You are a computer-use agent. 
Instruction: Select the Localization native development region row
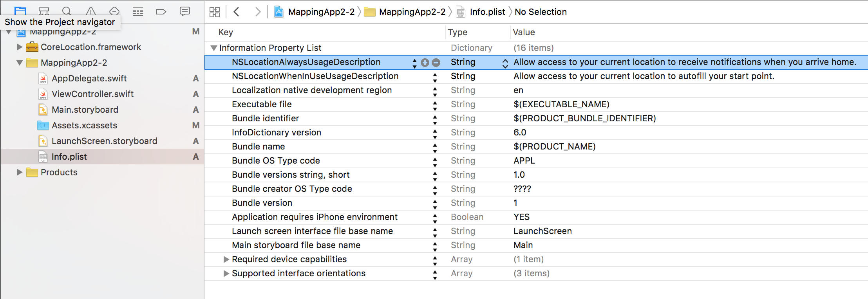[536, 90]
